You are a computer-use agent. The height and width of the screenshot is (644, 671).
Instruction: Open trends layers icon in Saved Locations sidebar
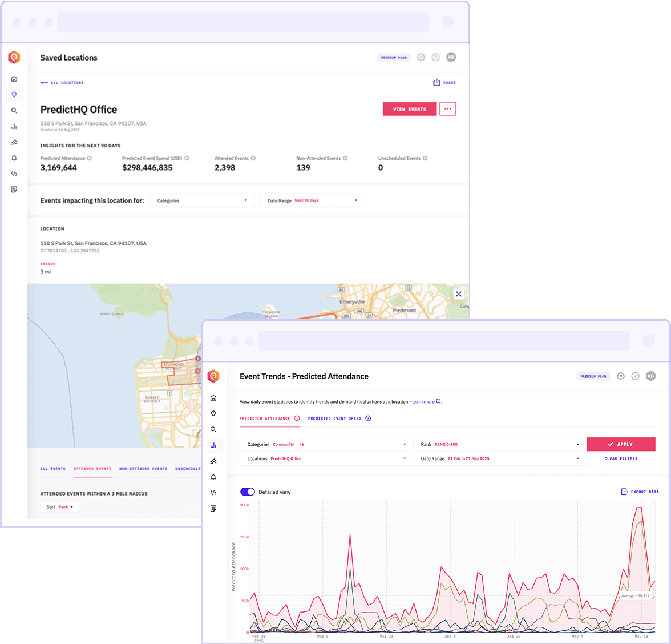click(x=14, y=142)
